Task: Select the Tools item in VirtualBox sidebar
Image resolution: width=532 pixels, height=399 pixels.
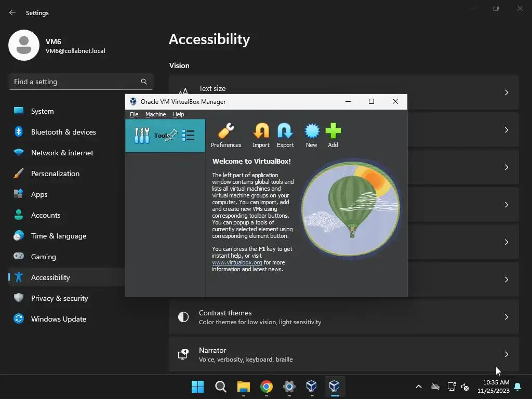Action: point(165,136)
